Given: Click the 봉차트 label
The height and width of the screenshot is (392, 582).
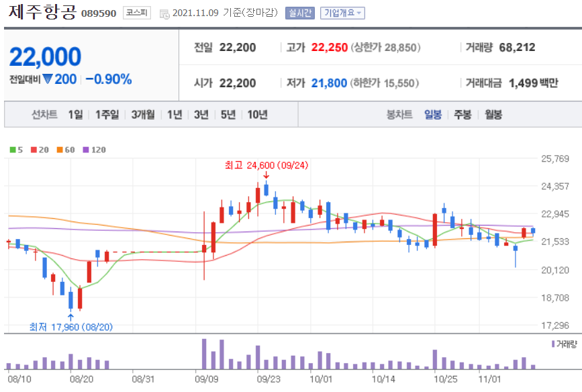Looking at the screenshot, I should (x=399, y=115).
